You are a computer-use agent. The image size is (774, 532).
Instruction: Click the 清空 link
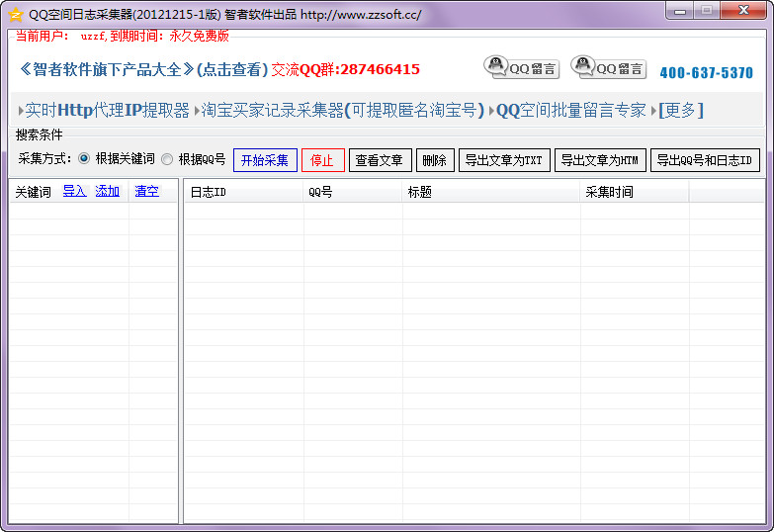[x=146, y=191]
